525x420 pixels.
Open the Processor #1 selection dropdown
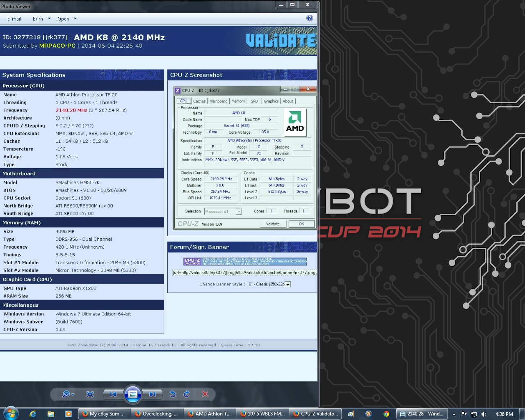223,211
